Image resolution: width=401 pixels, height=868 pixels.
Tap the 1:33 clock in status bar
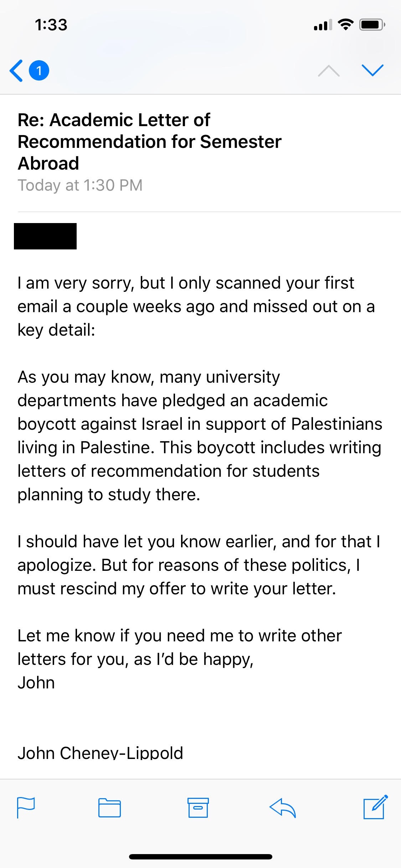(x=51, y=25)
